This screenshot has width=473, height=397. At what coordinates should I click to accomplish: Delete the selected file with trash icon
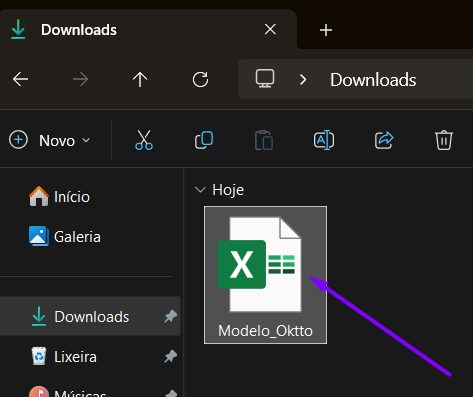(x=444, y=140)
